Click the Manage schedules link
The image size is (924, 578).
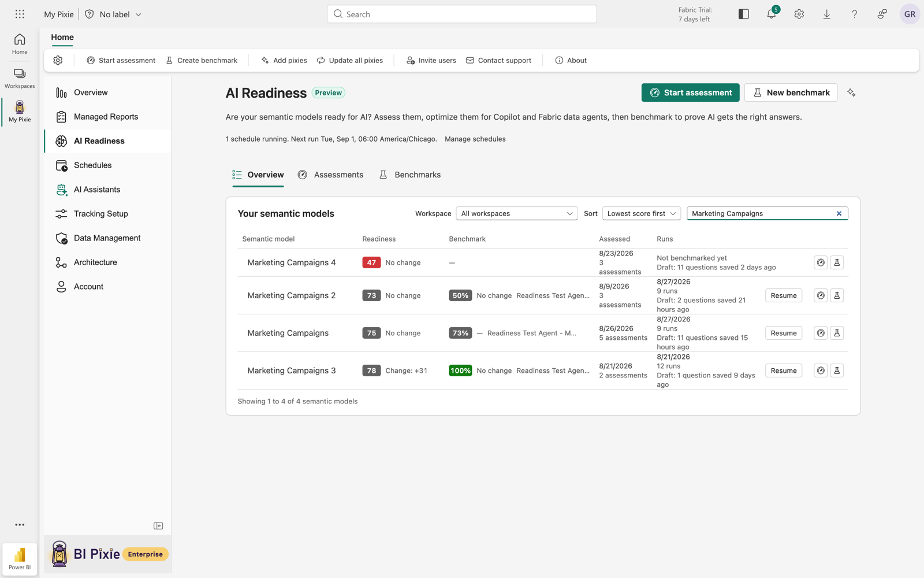pyautogui.click(x=475, y=139)
